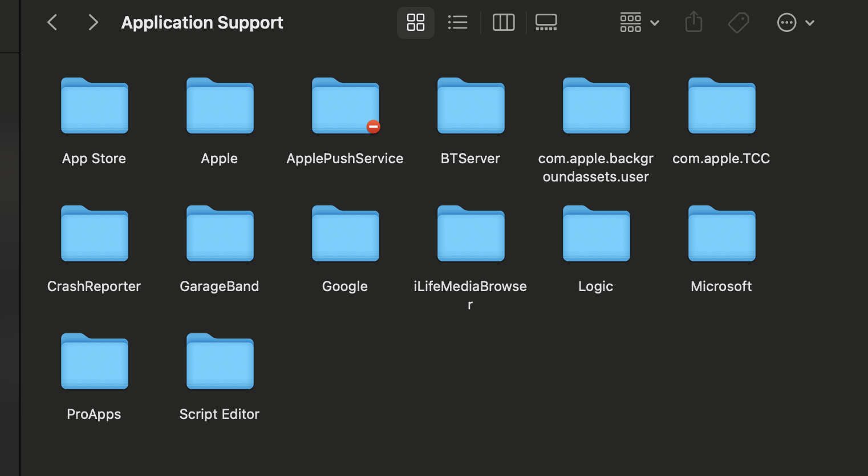868x476 pixels.
Task: Click the 'CrashReporter' name label
Action: click(x=94, y=287)
